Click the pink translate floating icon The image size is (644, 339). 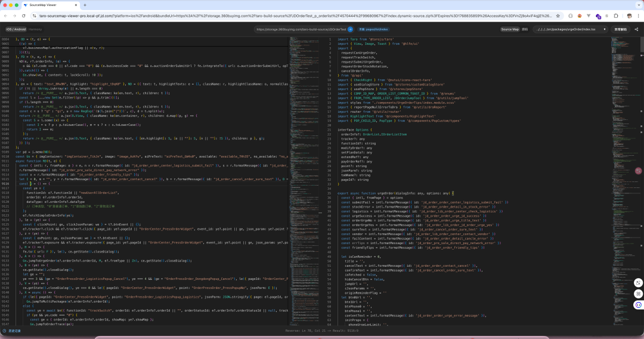click(638, 171)
